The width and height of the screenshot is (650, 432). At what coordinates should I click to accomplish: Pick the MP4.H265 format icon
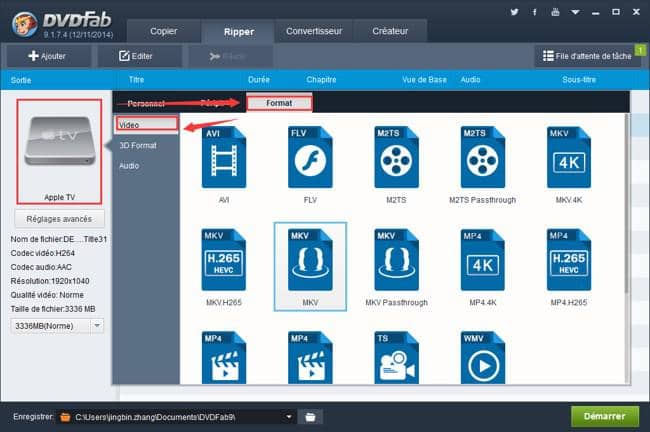(x=569, y=260)
